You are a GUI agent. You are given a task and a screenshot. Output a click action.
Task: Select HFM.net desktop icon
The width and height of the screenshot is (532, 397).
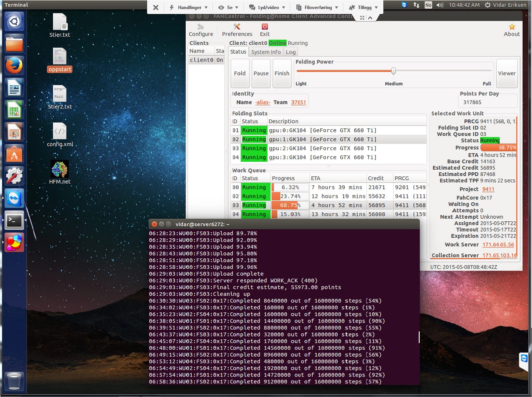pyautogui.click(x=60, y=172)
